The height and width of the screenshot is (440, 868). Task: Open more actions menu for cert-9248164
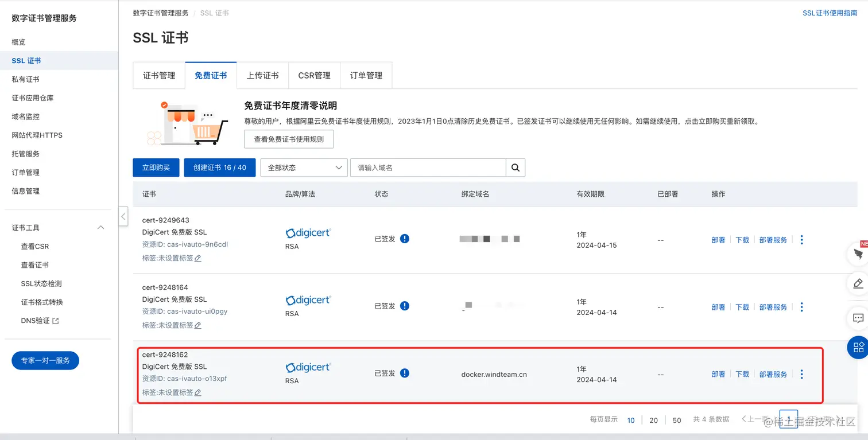[802, 307]
